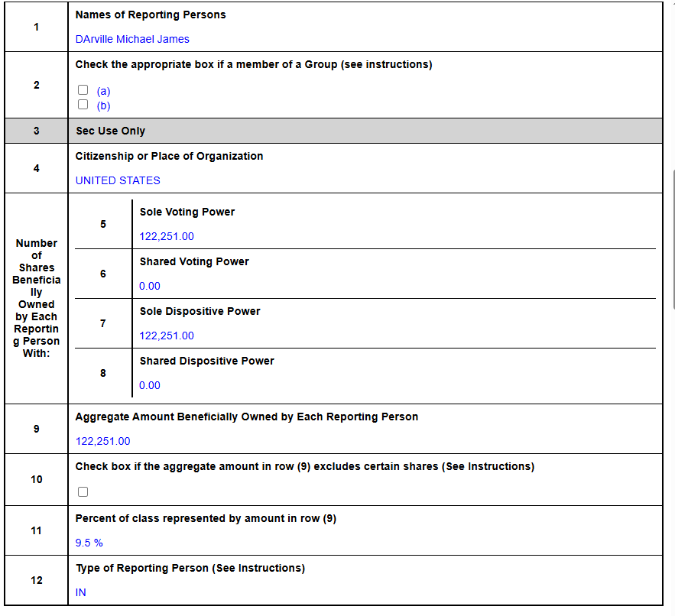Click the Shared Dispositive Power value 0.00
Viewport: 675px width, 616px height.
pos(149,385)
